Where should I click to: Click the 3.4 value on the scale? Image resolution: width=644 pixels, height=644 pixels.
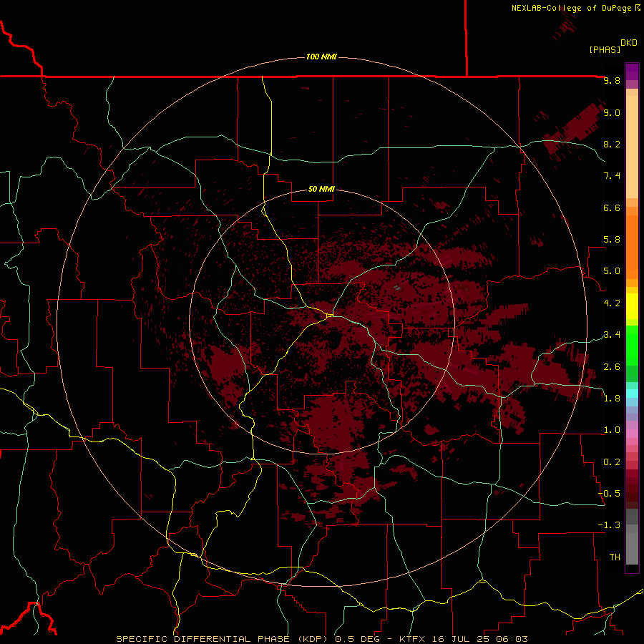(612, 335)
